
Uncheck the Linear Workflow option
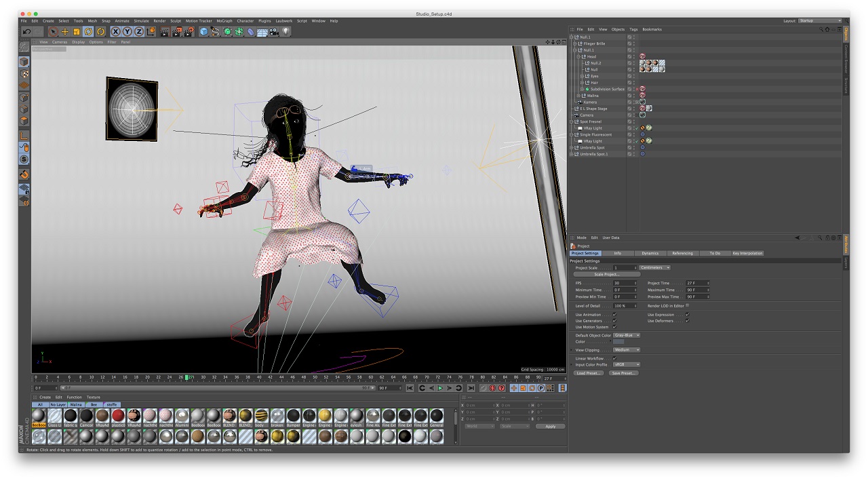614,358
